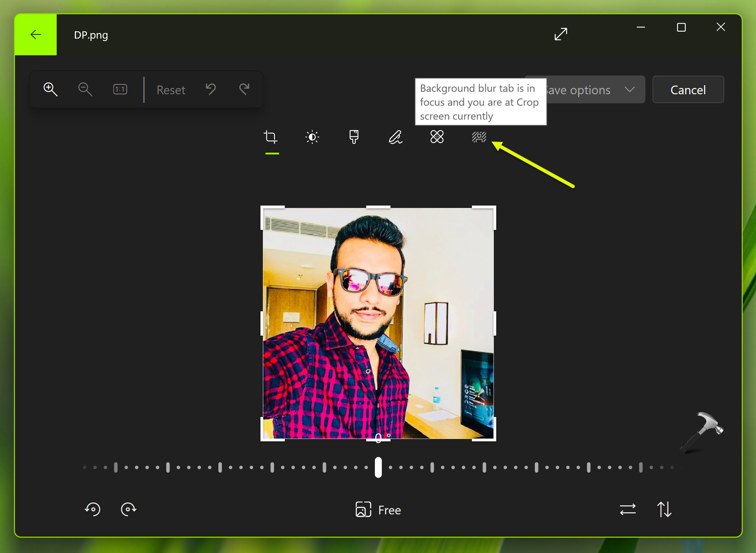Open the Adjustment brightness tab
The width and height of the screenshot is (756, 553).
[x=312, y=137]
